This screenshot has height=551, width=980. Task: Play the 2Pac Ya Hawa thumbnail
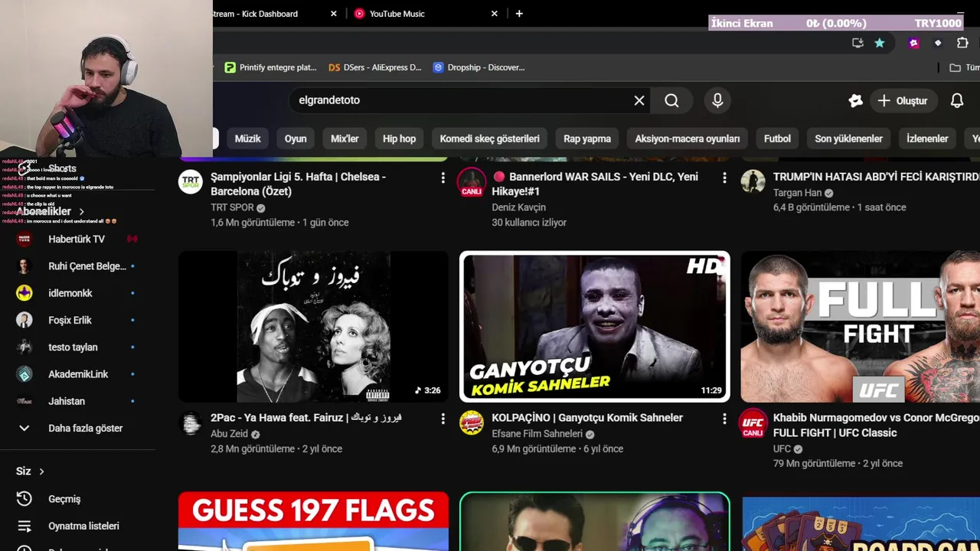(x=313, y=327)
